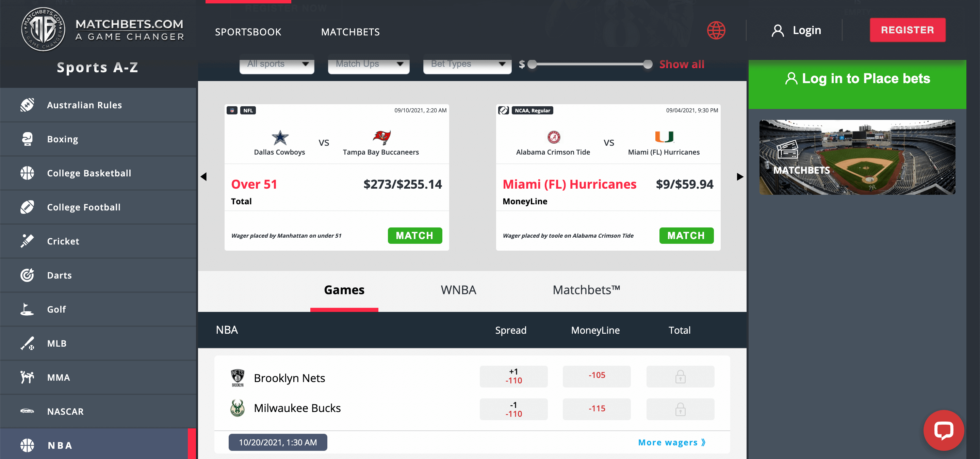Expand the Bet Types dropdown
This screenshot has width=980, height=459.
[x=467, y=64]
